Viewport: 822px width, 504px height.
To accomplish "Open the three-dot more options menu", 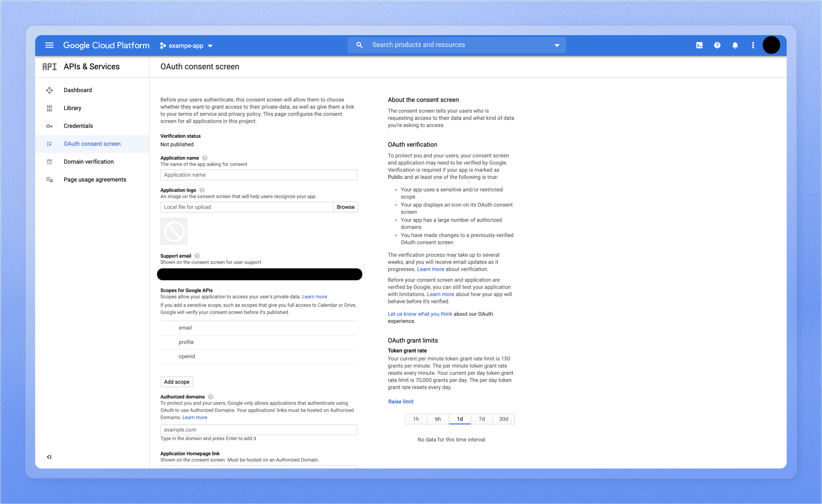I will point(753,45).
